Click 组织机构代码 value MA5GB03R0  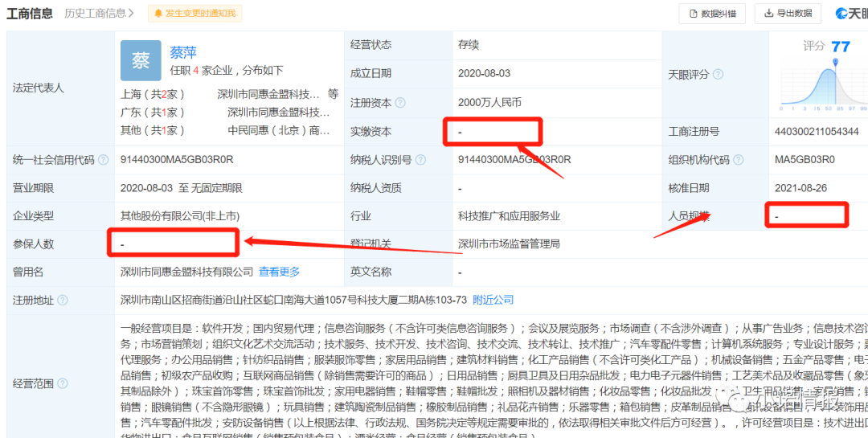tap(805, 160)
